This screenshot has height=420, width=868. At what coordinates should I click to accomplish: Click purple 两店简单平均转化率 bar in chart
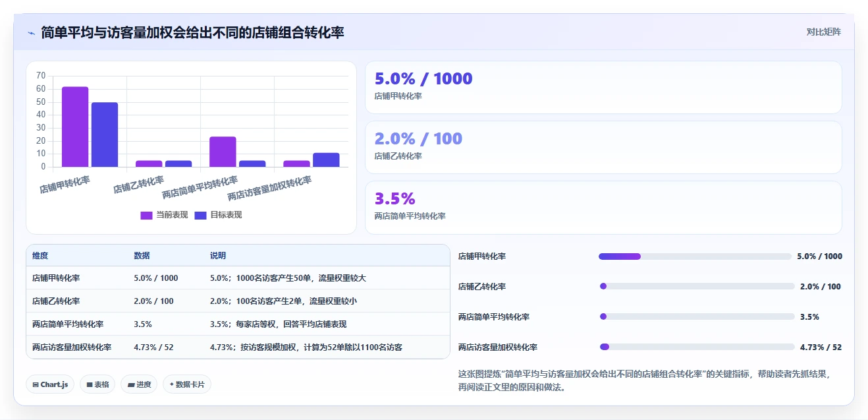[x=223, y=152]
